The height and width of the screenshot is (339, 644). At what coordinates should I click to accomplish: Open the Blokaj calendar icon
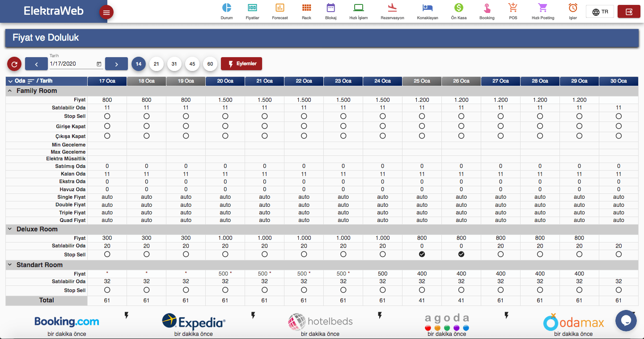pos(330,8)
